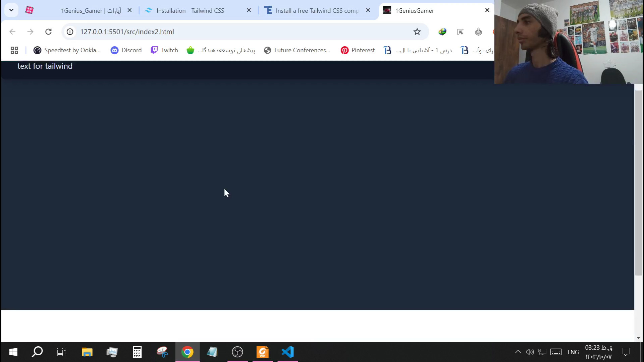
Task: Close the 1Genius_Gamer tab
Action: pos(129,10)
